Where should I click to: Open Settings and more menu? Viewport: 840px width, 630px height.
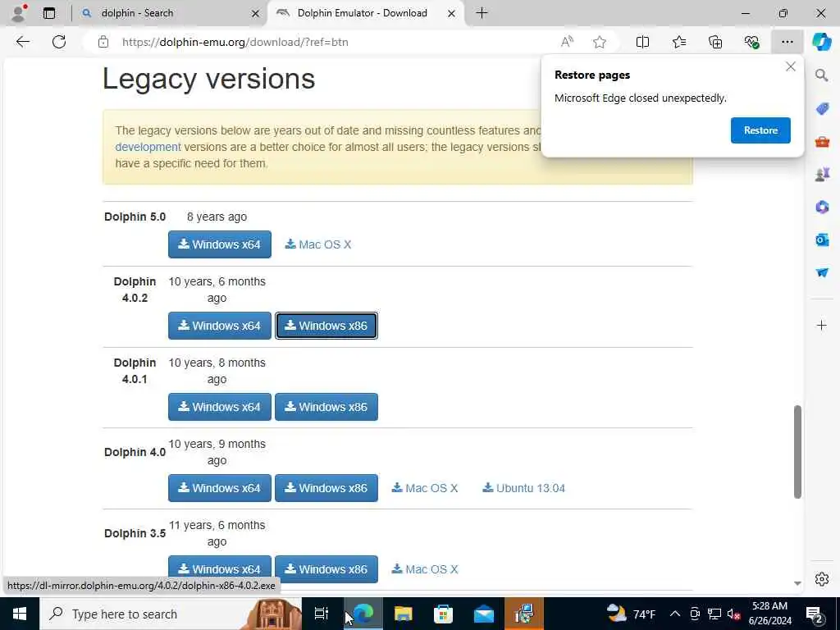click(787, 42)
